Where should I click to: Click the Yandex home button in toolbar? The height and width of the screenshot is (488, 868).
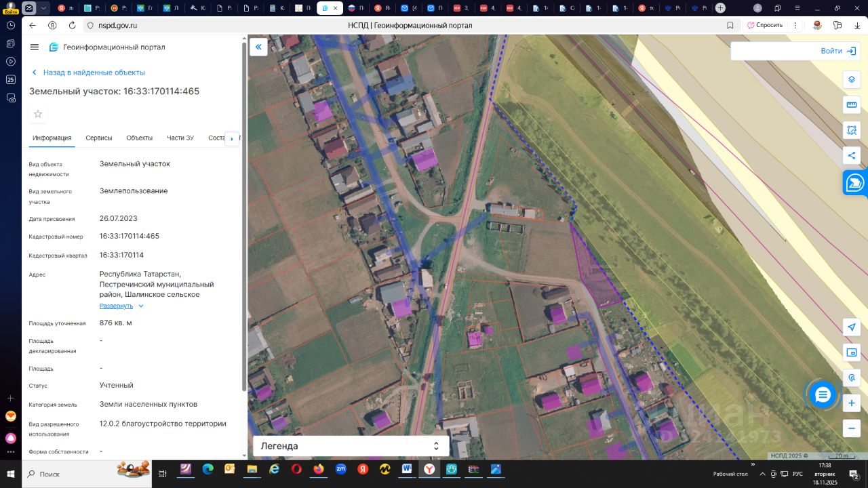52,25
